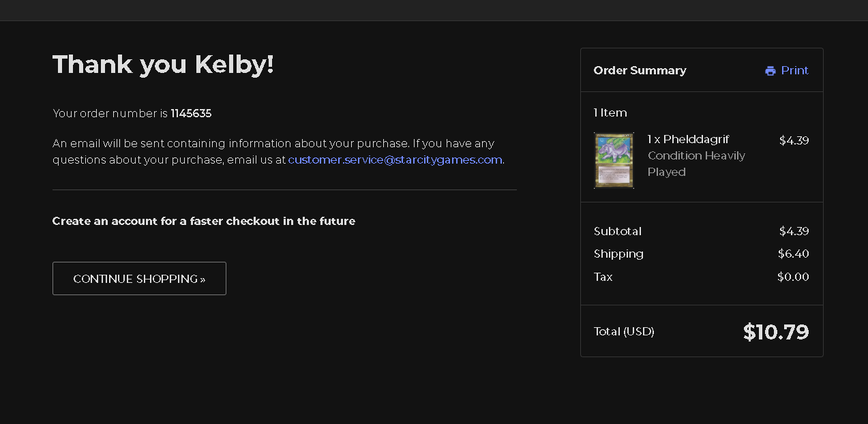The width and height of the screenshot is (868, 424).
Task: Click the Order Summary heading
Action: (640, 70)
